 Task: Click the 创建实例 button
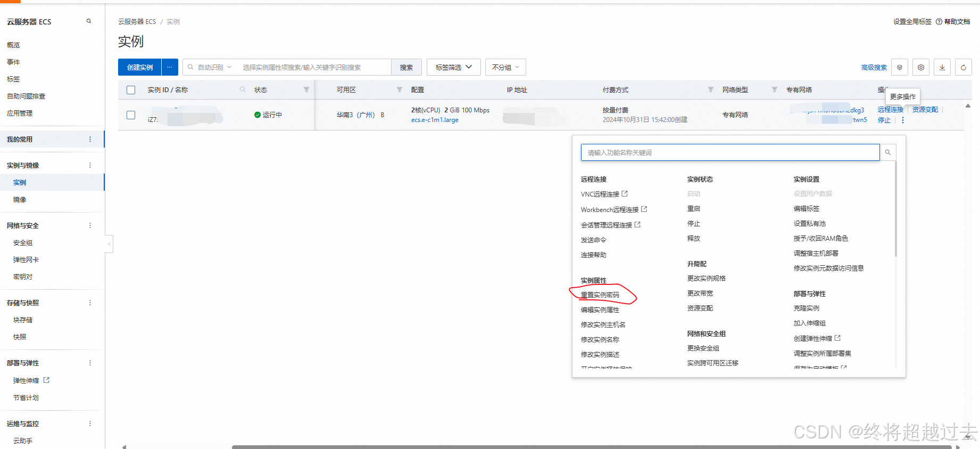click(x=139, y=67)
